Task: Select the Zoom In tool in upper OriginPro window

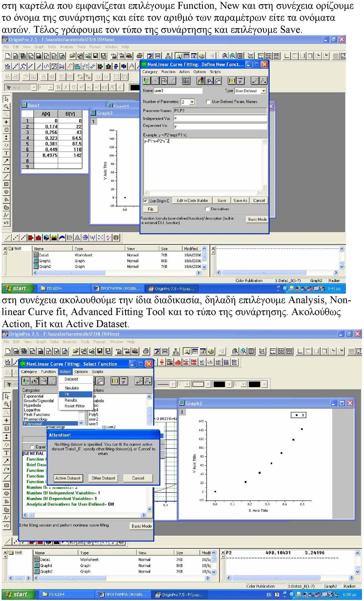Action: (6, 107)
